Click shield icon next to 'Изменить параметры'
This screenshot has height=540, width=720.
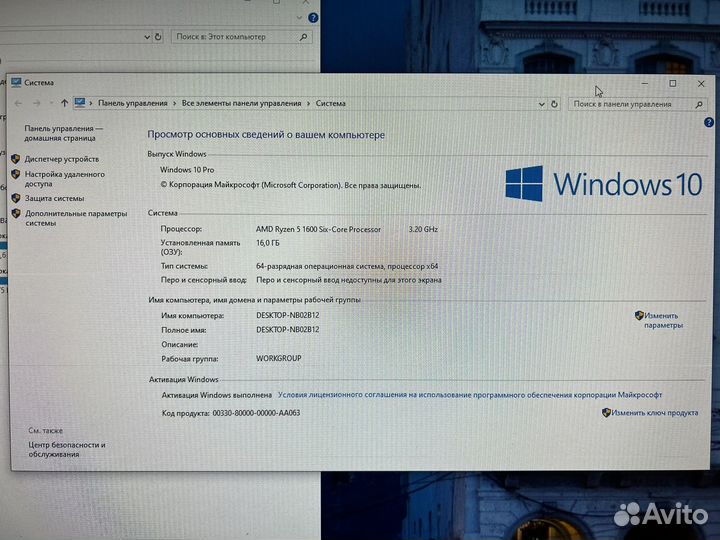639,315
